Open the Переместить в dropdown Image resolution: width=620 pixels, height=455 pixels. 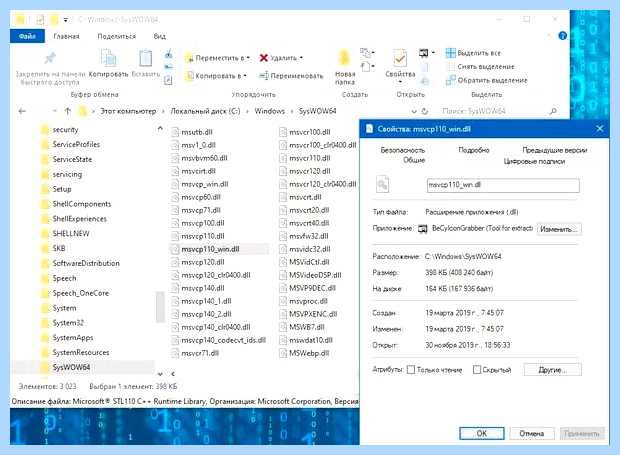pyautogui.click(x=217, y=58)
